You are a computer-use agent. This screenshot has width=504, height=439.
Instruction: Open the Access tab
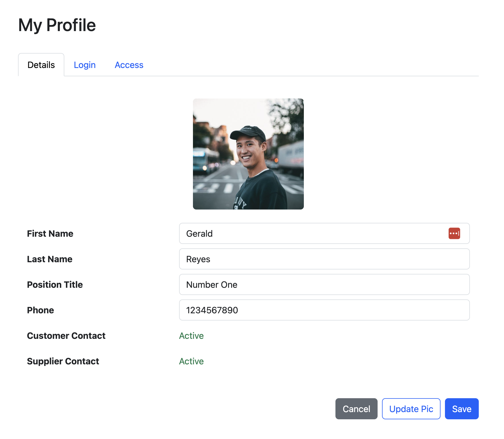click(x=129, y=65)
